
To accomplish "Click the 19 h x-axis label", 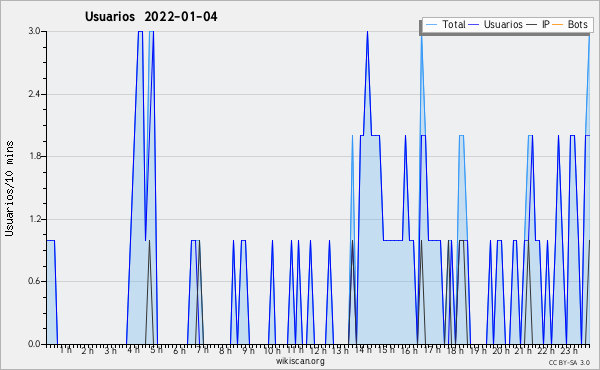I will pos(478,350).
